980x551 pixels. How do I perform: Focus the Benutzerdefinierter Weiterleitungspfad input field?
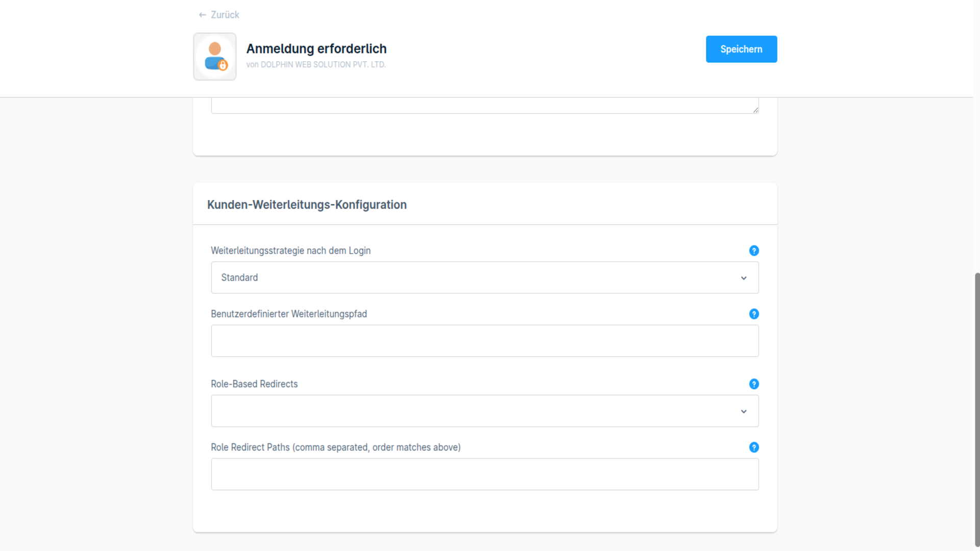click(x=485, y=341)
